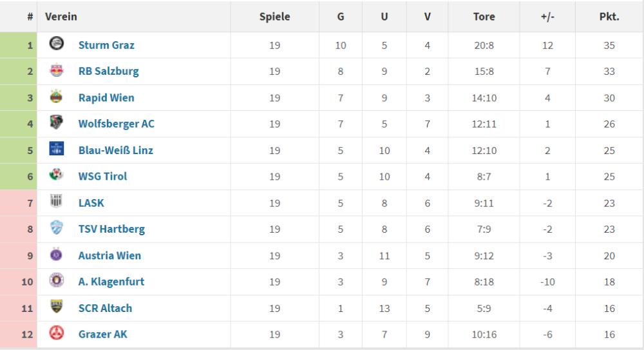Click the Wolfsberger AC club logo
This screenshot has width=644, height=350.
click(57, 123)
